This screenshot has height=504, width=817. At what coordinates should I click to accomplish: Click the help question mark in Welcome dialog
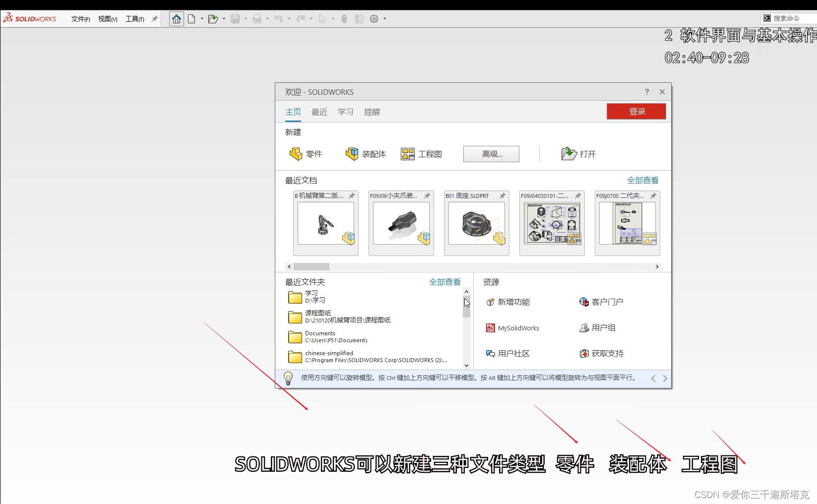pyautogui.click(x=647, y=92)
